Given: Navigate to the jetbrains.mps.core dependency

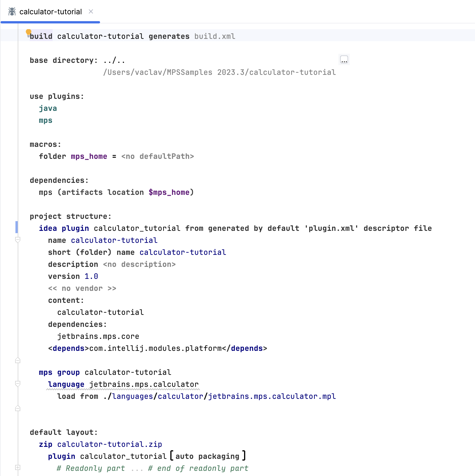Looking at the screenshot, I should click(98, 336).
